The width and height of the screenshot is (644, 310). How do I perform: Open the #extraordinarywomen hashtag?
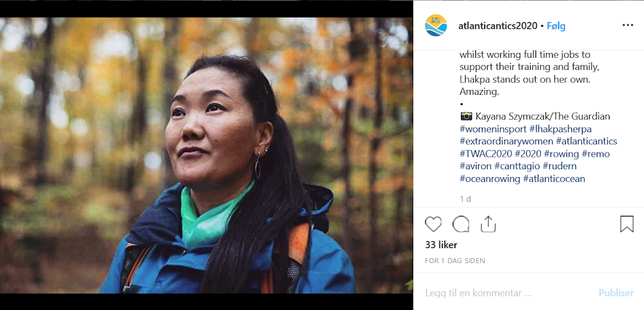click(506, 141)
